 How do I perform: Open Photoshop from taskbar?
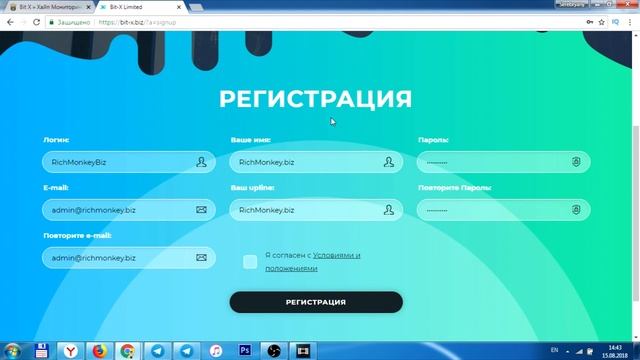point(245,351)
